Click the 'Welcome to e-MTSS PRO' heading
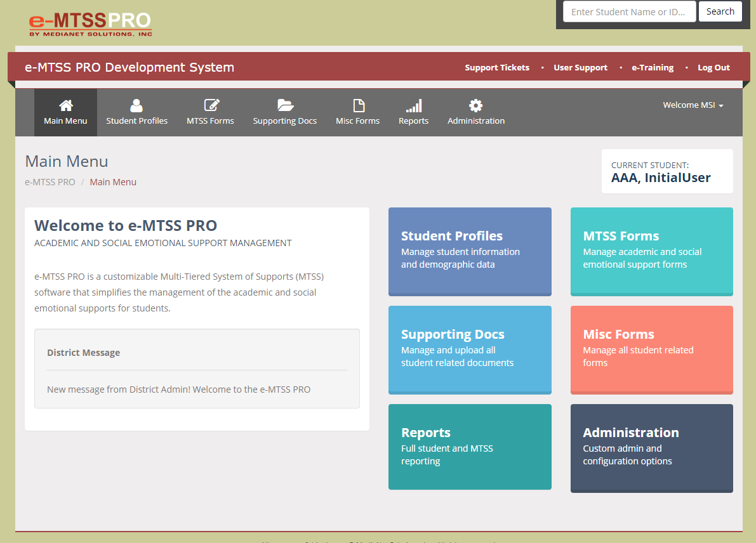 [125, 225]
